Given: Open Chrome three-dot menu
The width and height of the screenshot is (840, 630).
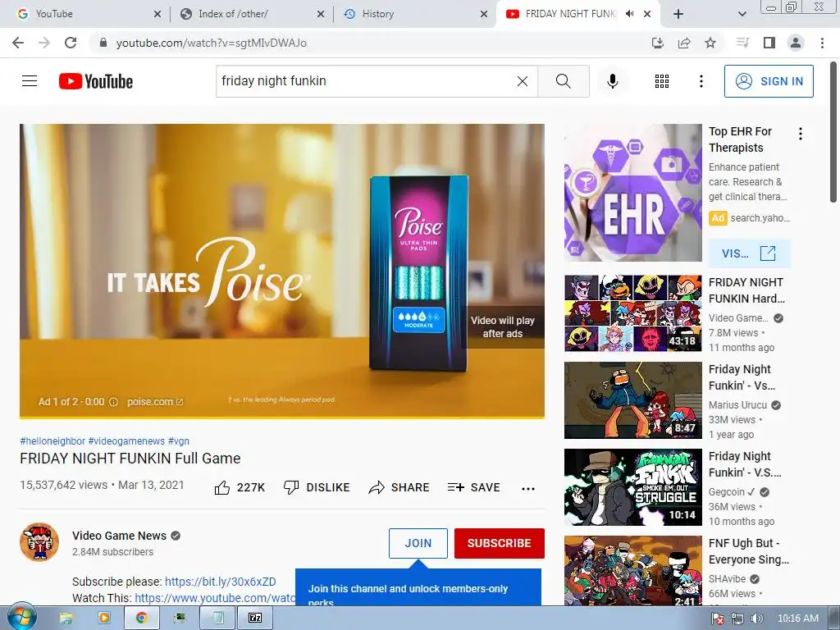Looking at the screenshot, I should pos(822,43).
